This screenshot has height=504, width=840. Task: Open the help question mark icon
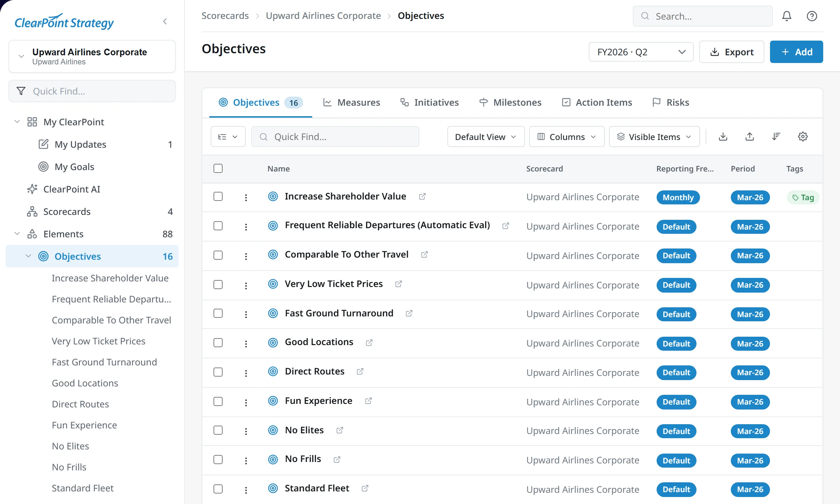(812, 16)
